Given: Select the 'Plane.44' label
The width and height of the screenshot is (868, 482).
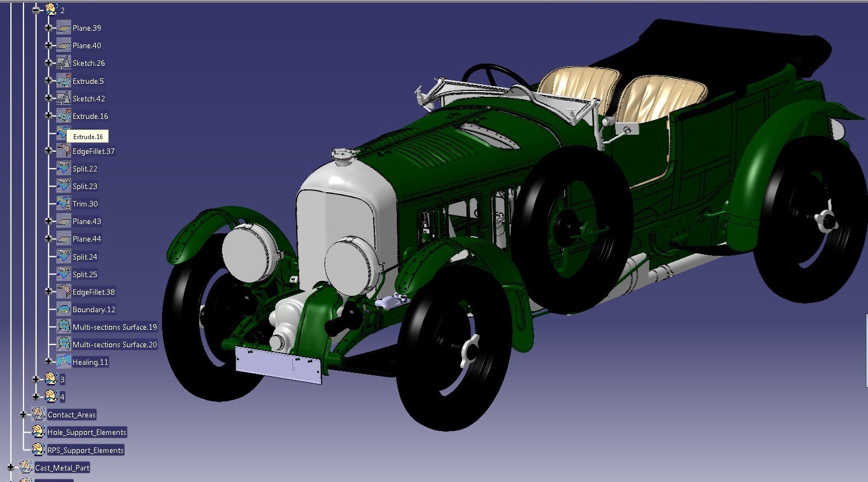Looking at the screenshot, I should coord(87,239).
